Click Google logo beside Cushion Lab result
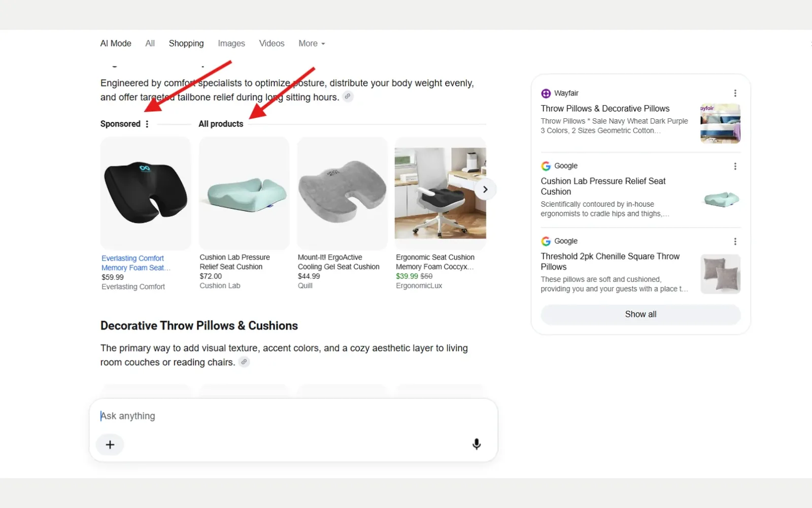The height and width of the screenshot is (508, 812). 546,166
